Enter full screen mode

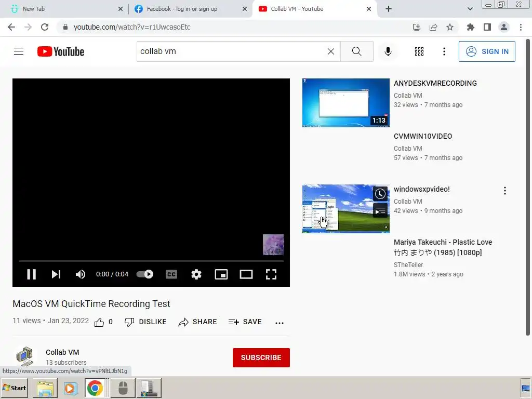click(271, 274)
